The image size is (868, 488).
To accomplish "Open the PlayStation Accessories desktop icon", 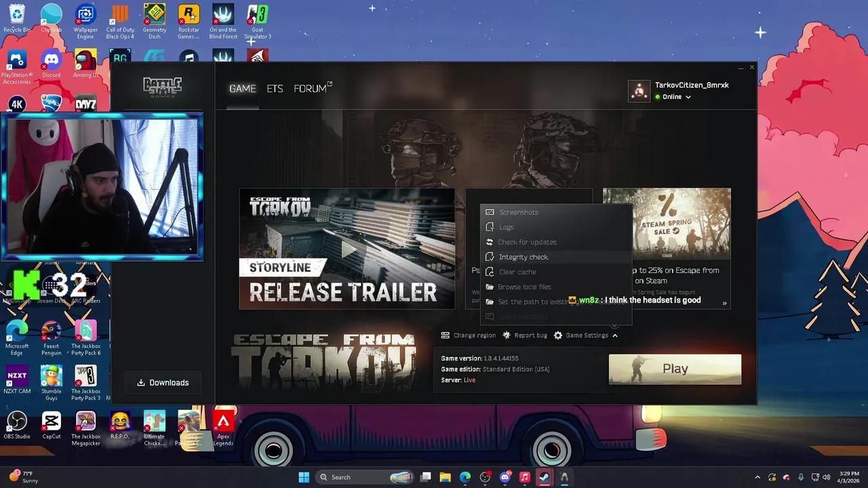I will 17,68.
